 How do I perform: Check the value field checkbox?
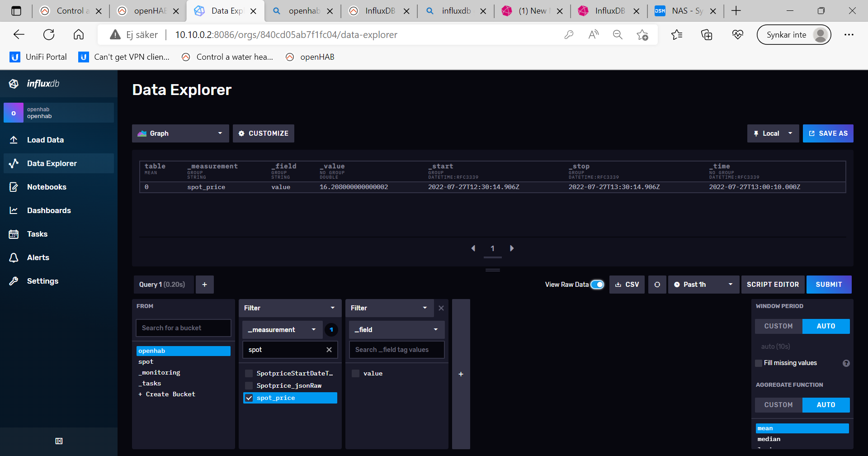pos(356,373)
